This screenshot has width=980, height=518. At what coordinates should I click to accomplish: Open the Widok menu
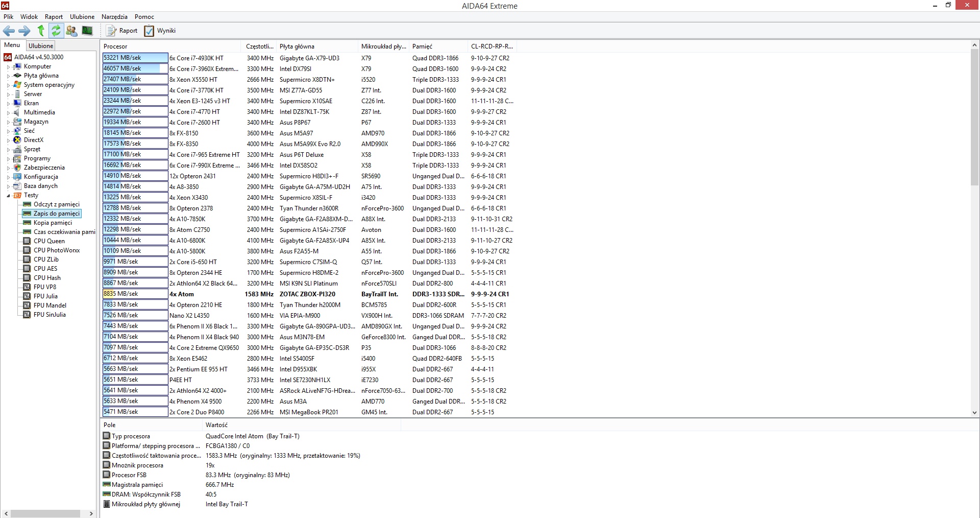pyautogui.click(x=29, y=17)
